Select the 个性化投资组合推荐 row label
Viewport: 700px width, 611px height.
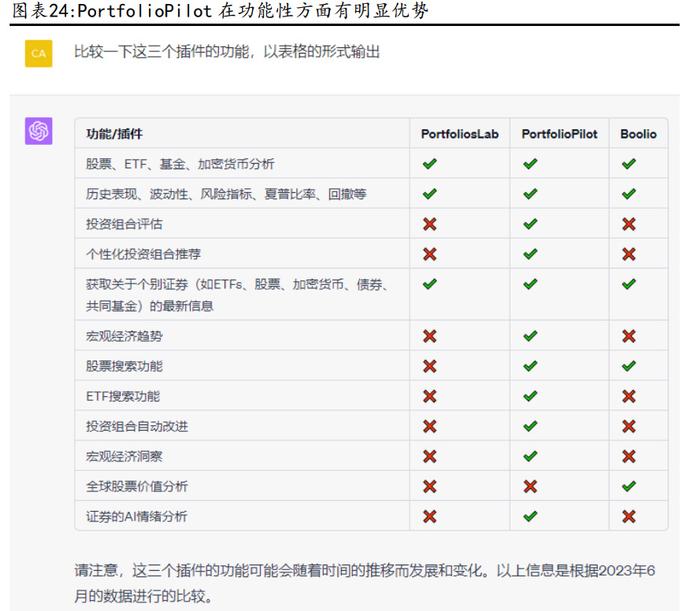point(143,254)
